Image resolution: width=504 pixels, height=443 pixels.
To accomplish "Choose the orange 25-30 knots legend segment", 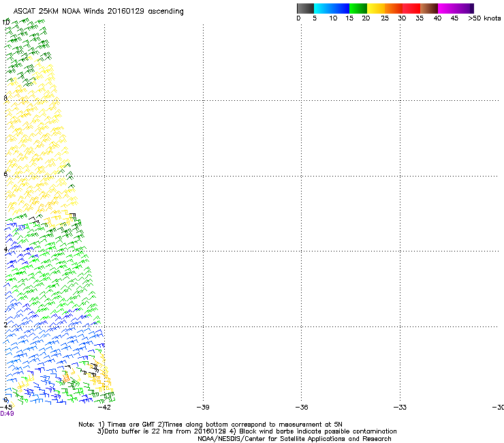I will [394, 8].
